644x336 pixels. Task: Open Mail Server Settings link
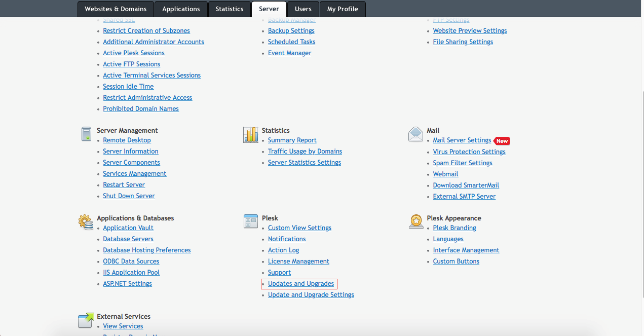tap(462, 140)
